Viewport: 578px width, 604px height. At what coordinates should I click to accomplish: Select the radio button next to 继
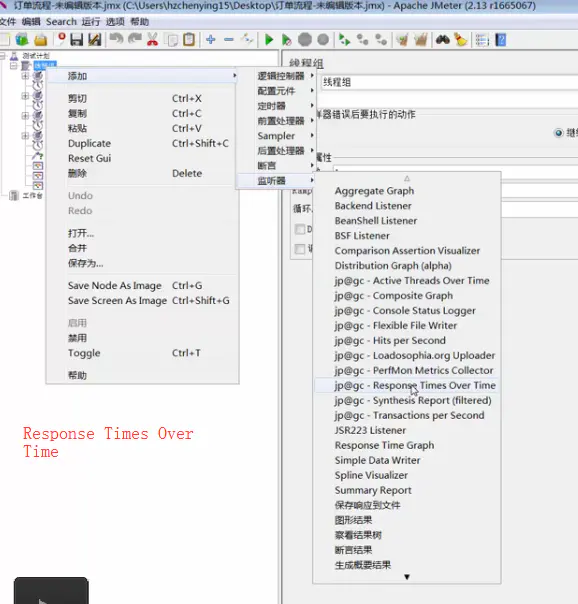pos(558,133)
